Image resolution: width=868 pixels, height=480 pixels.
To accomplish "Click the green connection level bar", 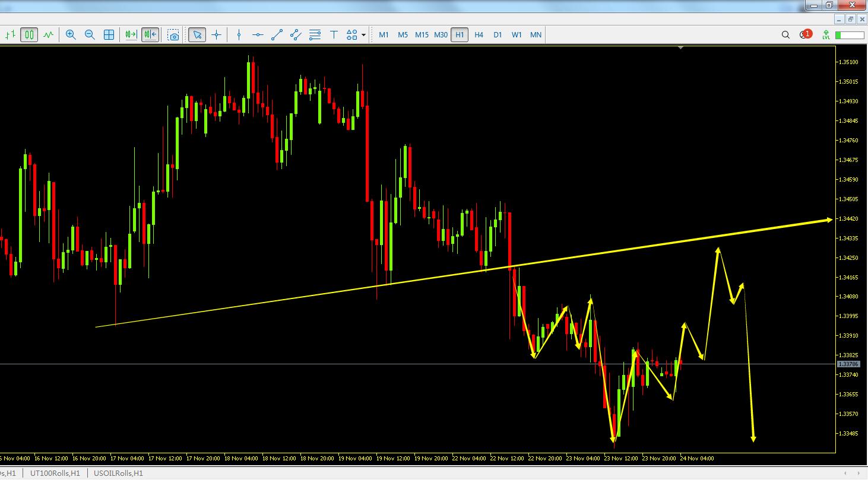I will (x=850, y=35).
